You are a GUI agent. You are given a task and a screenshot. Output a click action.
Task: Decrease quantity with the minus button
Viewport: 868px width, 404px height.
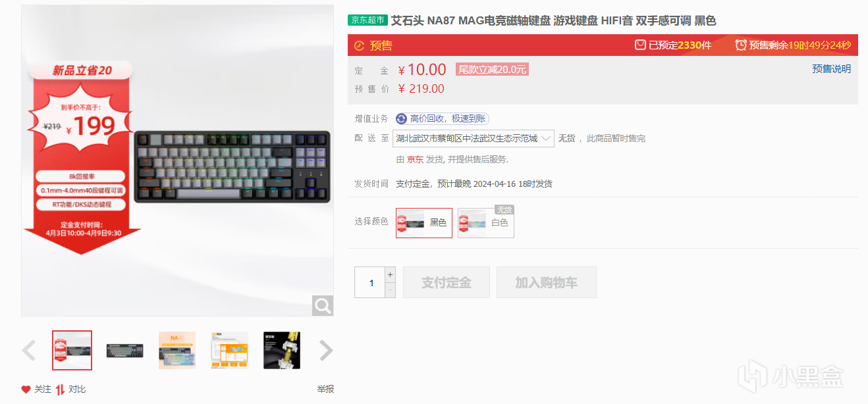click(390, 290)
